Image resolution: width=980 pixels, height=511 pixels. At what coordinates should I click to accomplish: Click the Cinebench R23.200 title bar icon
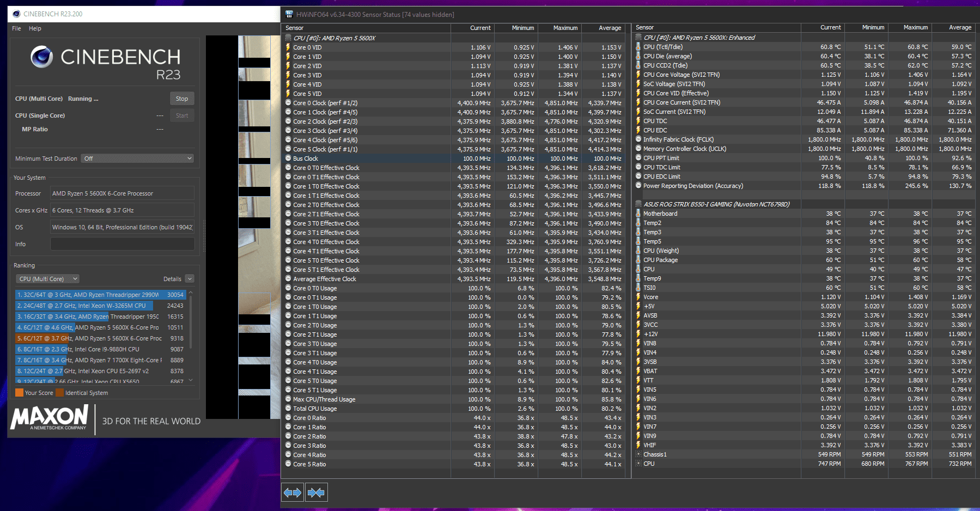[x=16, y=14]
